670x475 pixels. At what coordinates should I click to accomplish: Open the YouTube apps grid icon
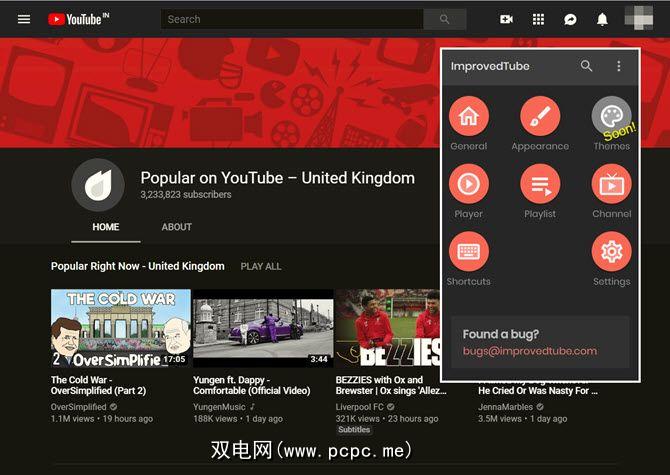pyautogui.click(x=538, y=19)
